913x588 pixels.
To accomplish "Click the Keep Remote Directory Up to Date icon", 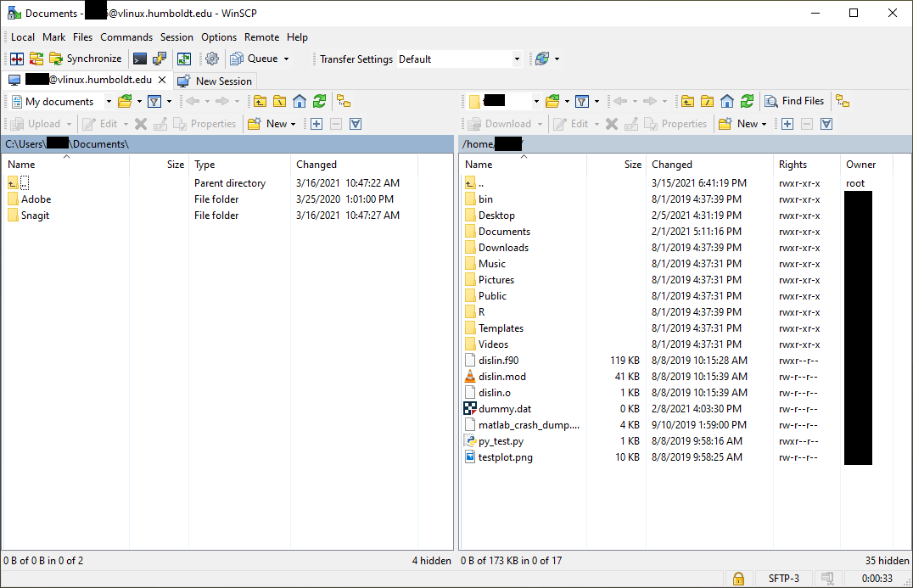I will click(x=184, y=59).
